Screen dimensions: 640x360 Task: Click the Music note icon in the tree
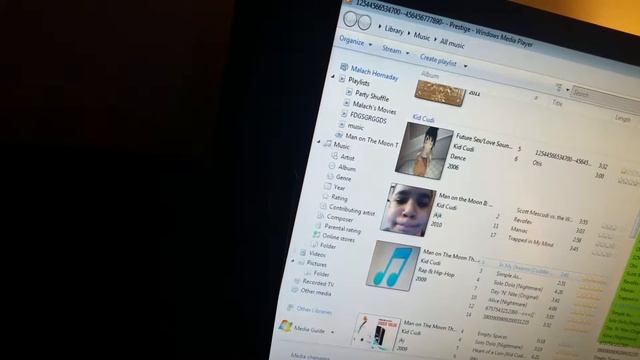click(x=327, y=143)
